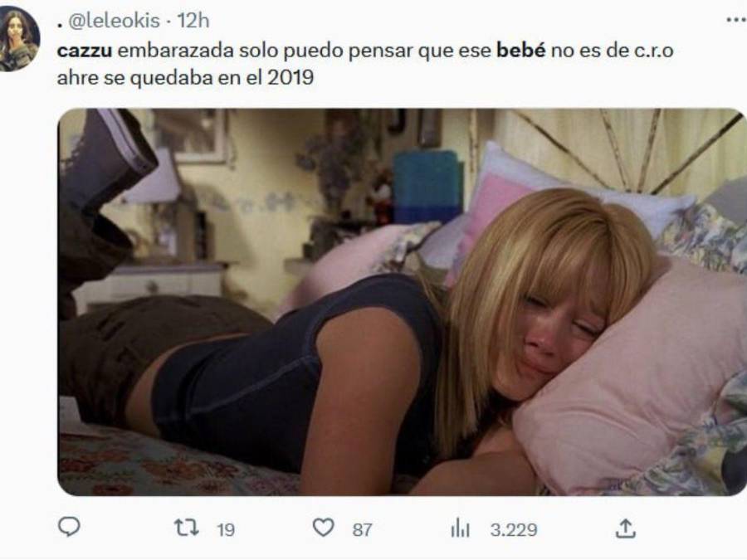
Task: Click the teal container in the photo background
Action: pos(427,187)
